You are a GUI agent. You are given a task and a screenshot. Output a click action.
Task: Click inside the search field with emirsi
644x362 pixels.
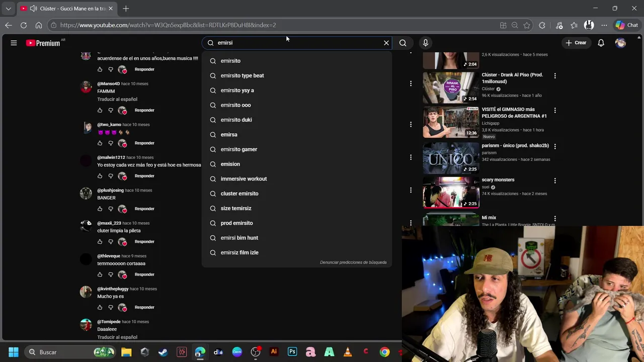point(297,43)
